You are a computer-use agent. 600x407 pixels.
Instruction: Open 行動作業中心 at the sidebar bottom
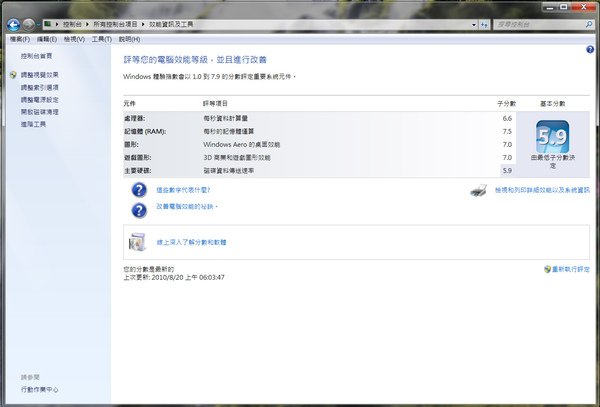click(x=39, y=389)
